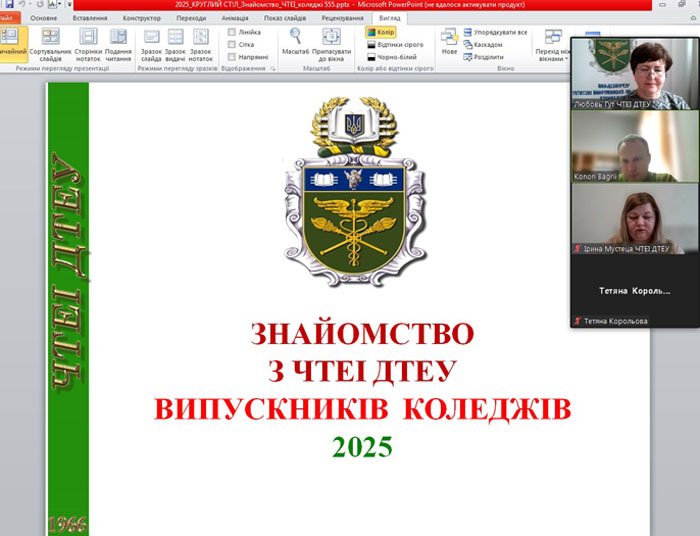This screenshot has width=700, height=536.
Task: Switch to Slide Sorter view (Сортувальник слайдів)
Action: (x=50, y=44)
